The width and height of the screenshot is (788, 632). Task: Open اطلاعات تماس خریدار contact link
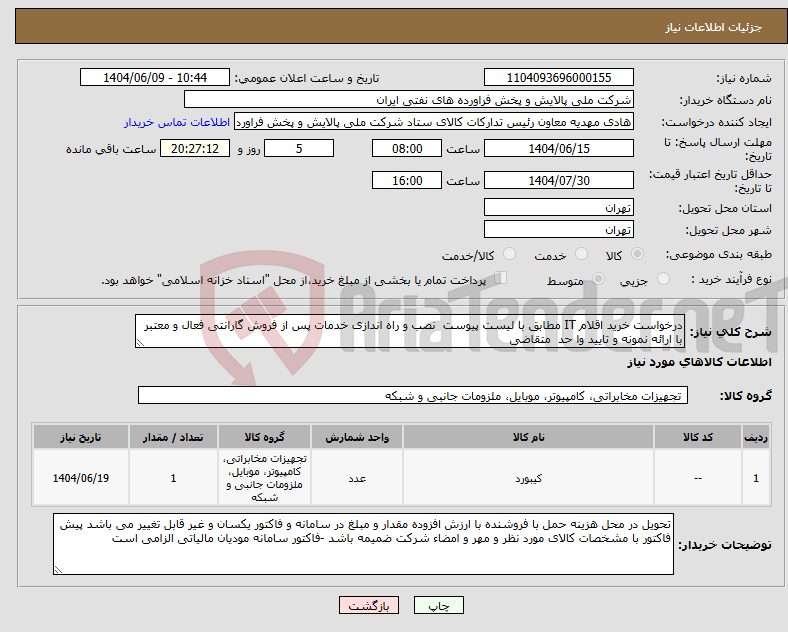(x=177, y=122)
